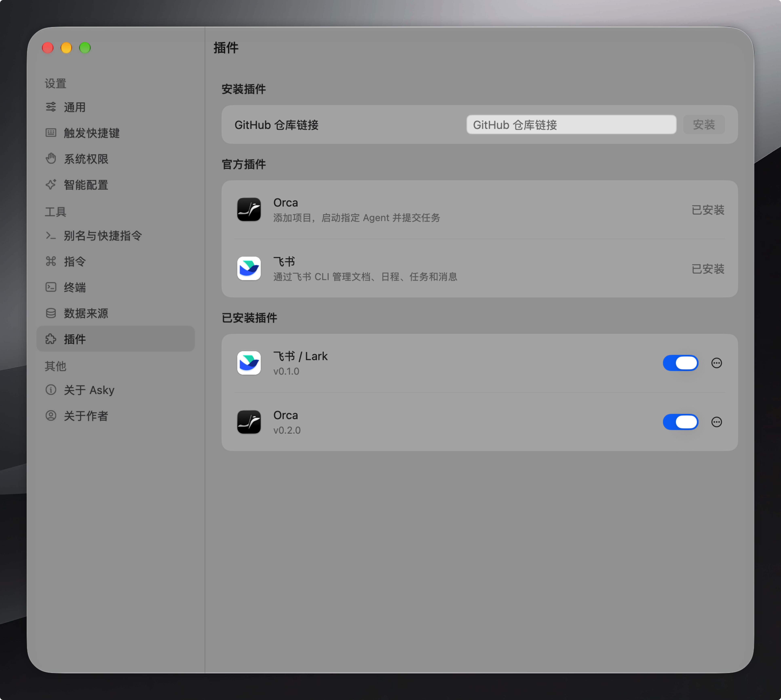
Task: Click the 飞书 / Lark icon in 已安装插件
Action: [x=249, y=363]
